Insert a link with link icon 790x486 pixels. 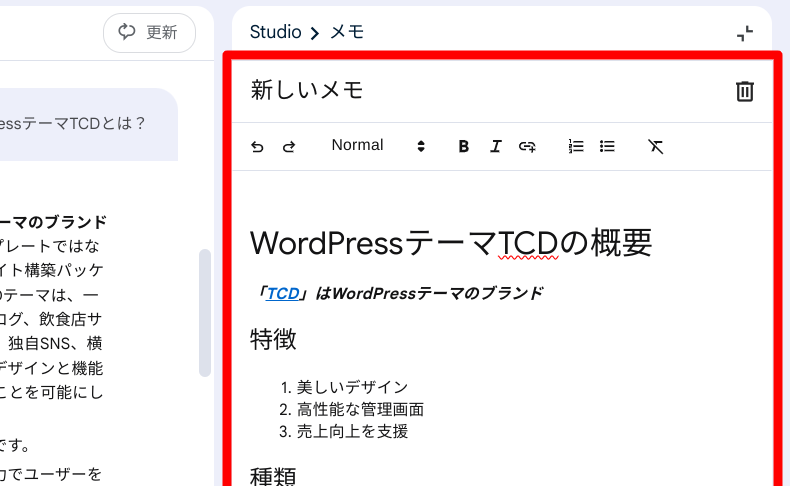[x=527, y=147]
